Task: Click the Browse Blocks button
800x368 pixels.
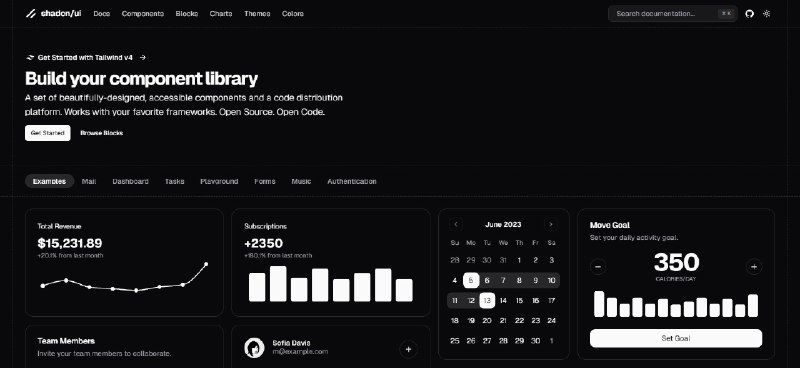Action: (102, 133)
